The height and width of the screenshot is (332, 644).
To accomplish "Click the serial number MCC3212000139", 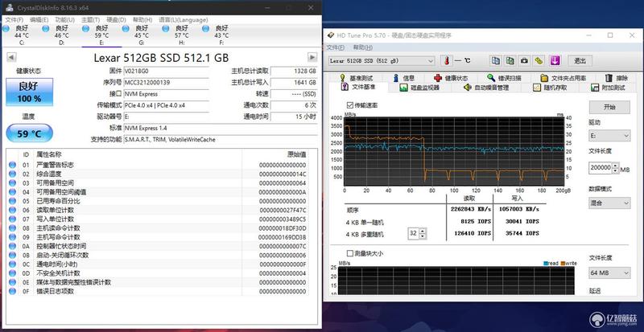I will pos(166,83).
